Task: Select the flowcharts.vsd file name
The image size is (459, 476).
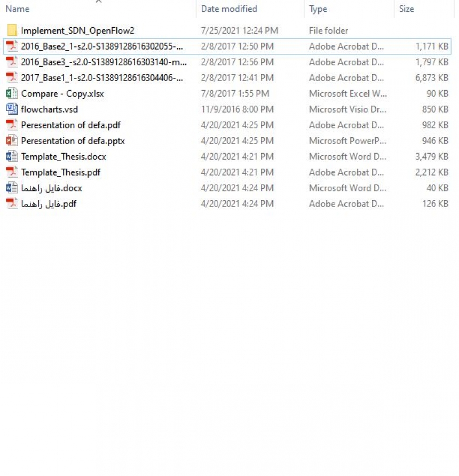Action: (x=50, y=109)
